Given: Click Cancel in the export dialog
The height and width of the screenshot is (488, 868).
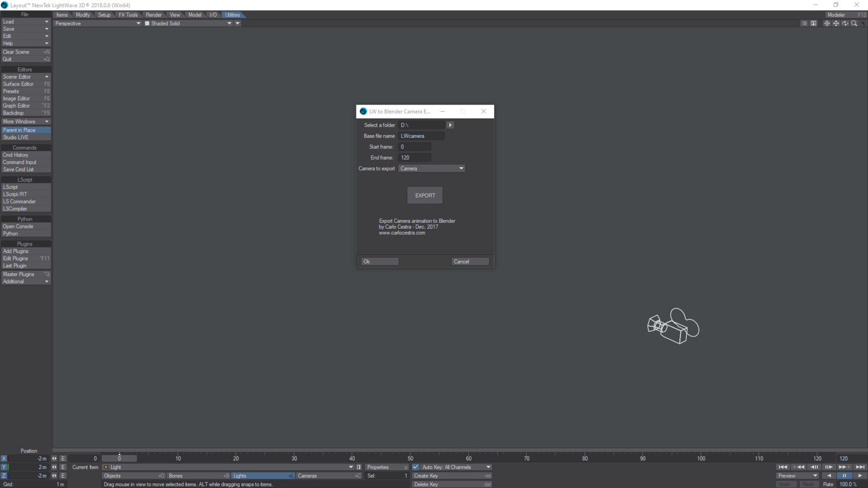Looking at the screenshot, I should (x=470, y=261).
